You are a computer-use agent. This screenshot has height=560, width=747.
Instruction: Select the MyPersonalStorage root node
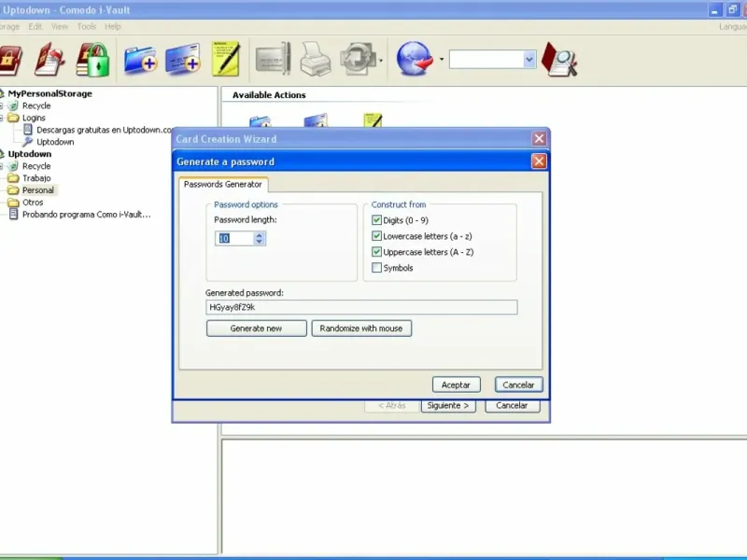49,94
